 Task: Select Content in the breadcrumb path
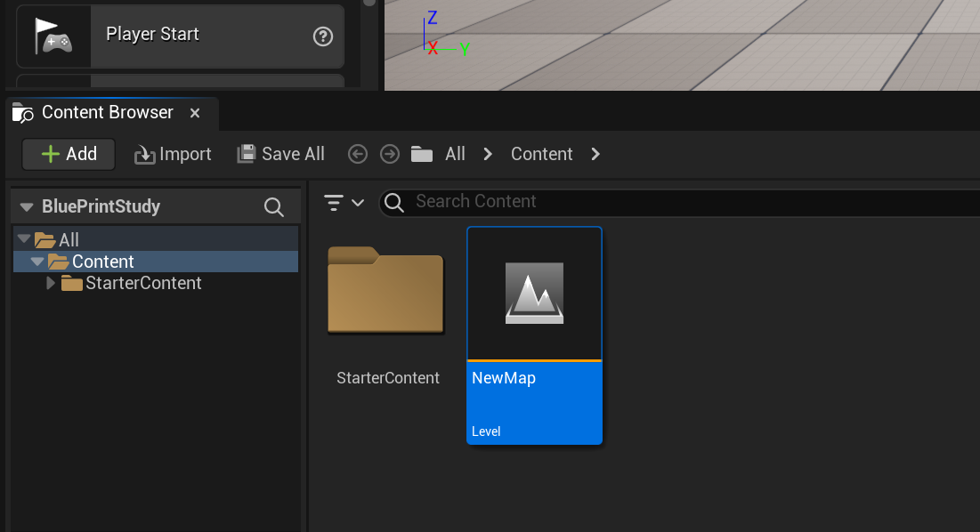coord(541,154)
